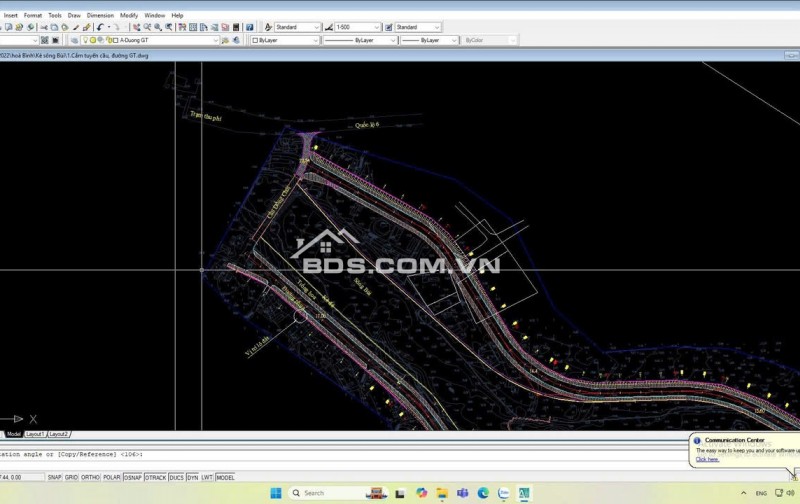Screen dimensions: 800x504
Task: Open the DesignCenter icon
Action: tap(193, 27)
